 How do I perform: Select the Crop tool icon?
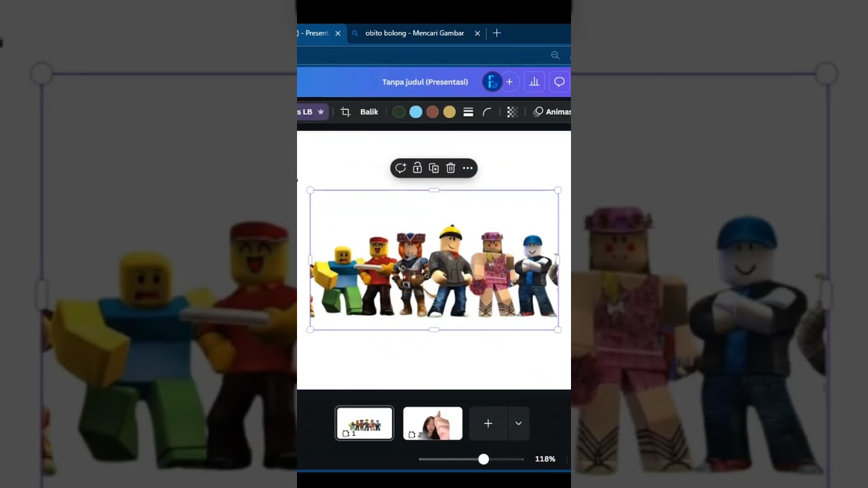345,112
